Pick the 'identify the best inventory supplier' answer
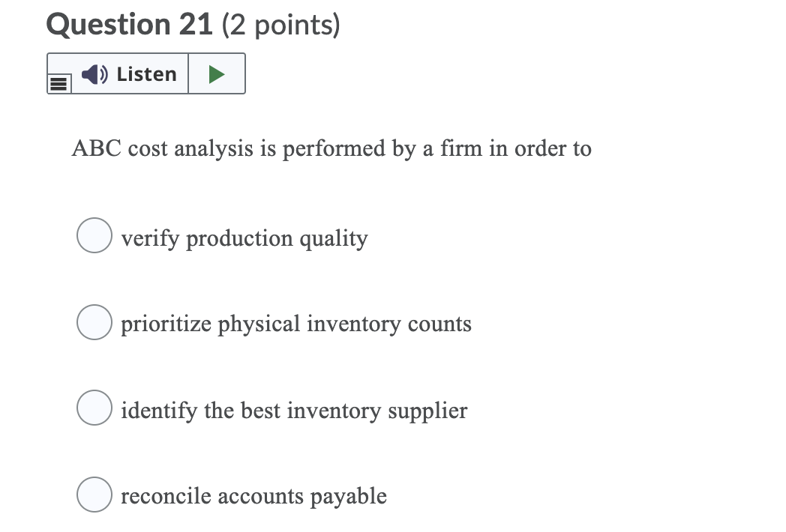This screenshot has height=532, width=786. (x=94, y=408)
